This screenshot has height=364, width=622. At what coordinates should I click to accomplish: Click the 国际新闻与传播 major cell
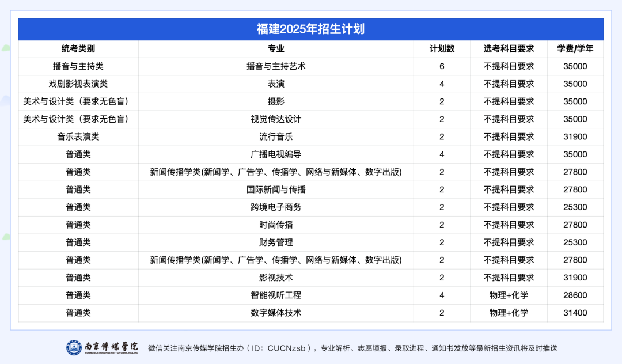pyautogui.click(x=276, y=189)
